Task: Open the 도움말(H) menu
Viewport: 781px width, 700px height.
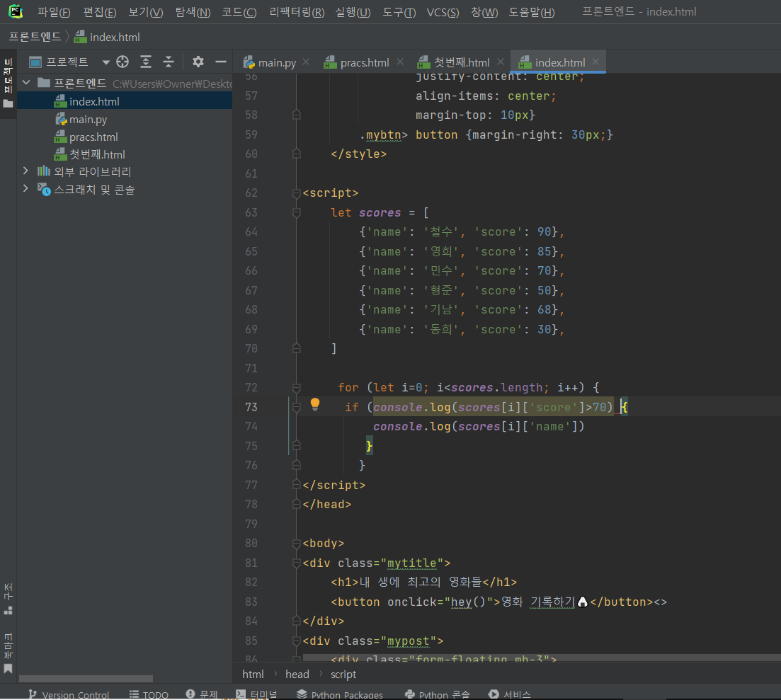Action: (532, 12)
